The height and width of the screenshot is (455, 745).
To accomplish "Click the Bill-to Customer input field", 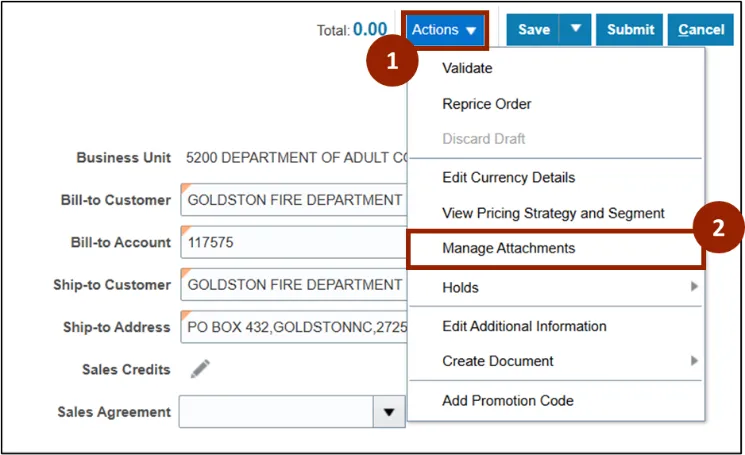I will [x=293, y=200].
